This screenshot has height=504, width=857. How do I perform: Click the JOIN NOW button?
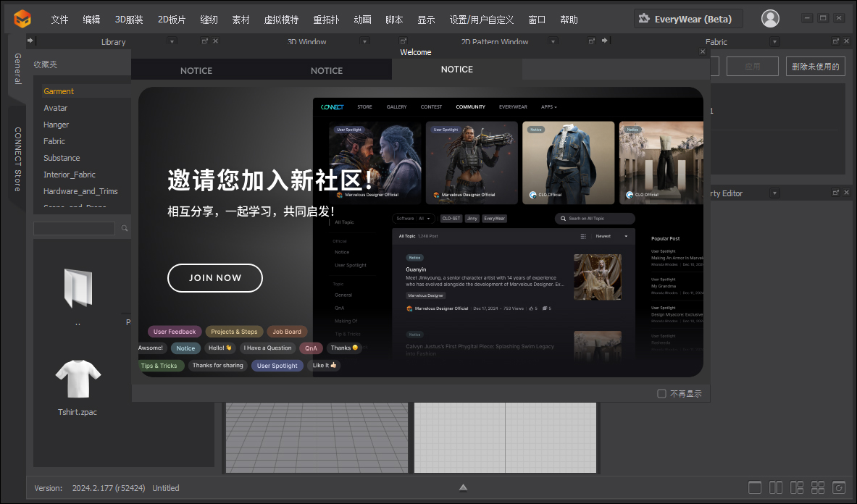click(x=214, y=278)
